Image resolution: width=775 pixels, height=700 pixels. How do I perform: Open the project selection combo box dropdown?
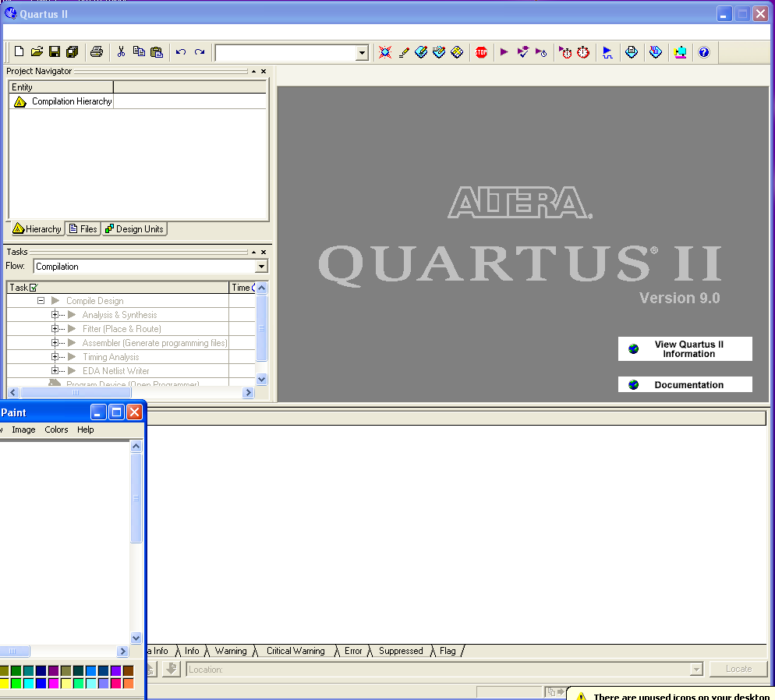(363, 52)
